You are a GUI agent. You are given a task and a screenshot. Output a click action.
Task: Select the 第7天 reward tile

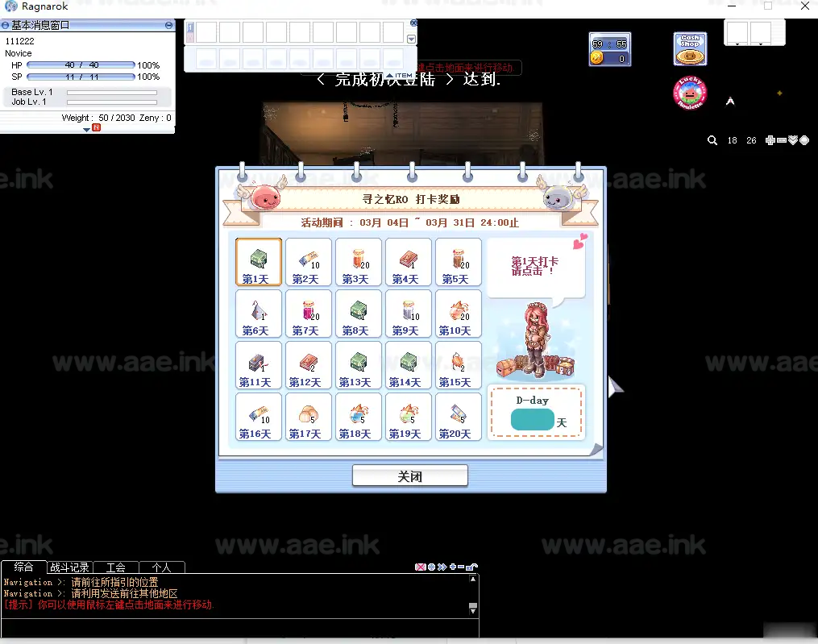click(309, 314)
